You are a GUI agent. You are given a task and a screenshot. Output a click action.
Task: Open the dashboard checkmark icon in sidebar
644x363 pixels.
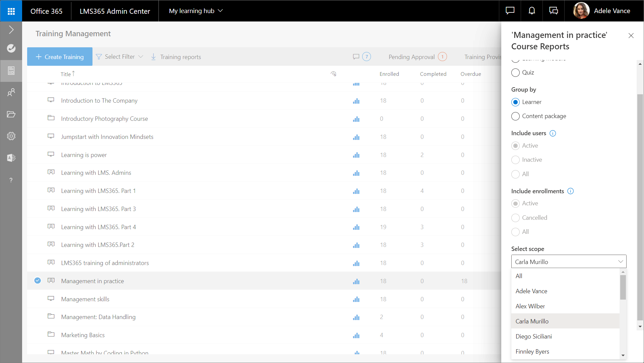pos(11,48)
